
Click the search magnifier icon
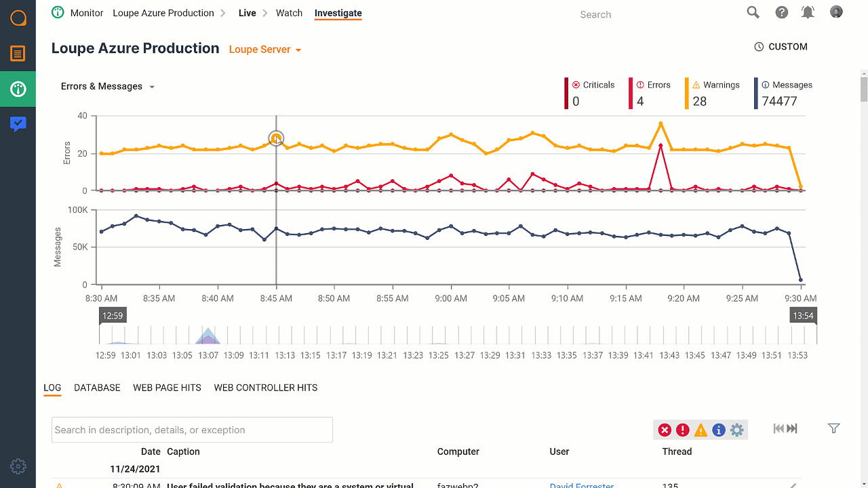click(753, 12)
